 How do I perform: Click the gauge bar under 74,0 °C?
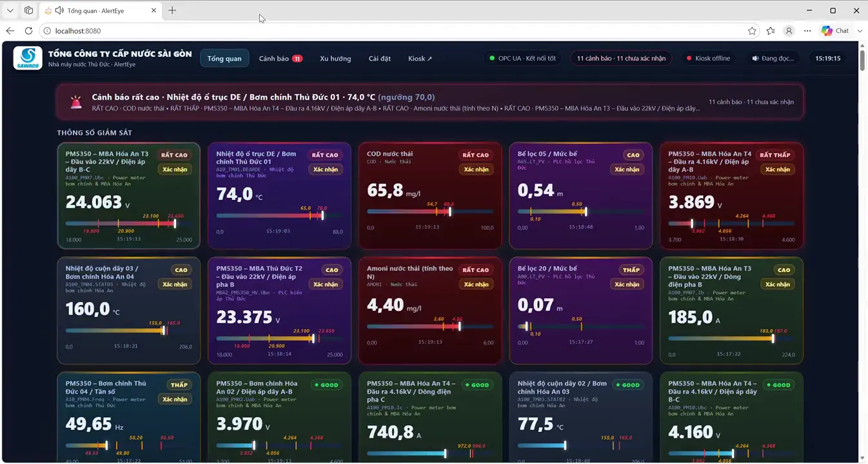point(279,215)
